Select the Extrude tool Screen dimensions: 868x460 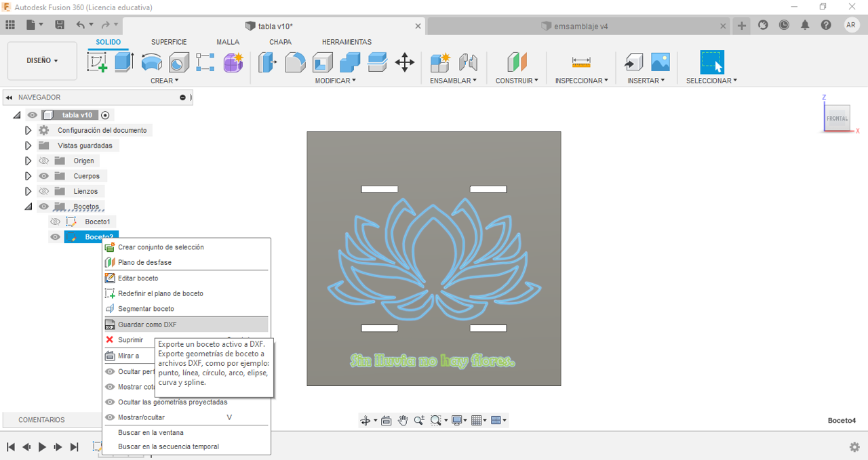[x=123, y=62]
